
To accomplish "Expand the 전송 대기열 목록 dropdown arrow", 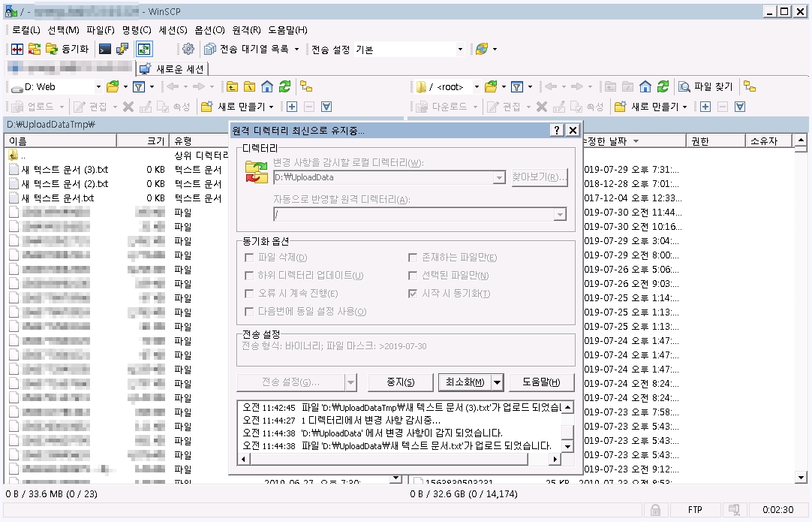I will point(296,50).
